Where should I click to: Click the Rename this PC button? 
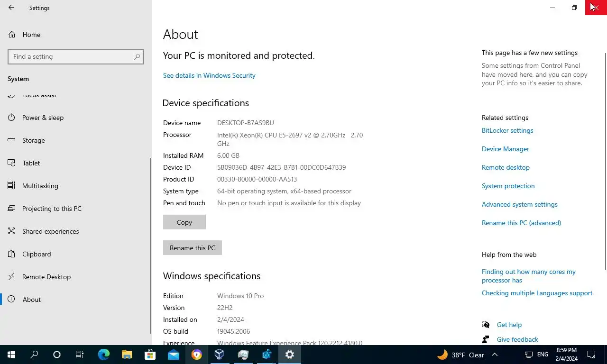[193, 248]
